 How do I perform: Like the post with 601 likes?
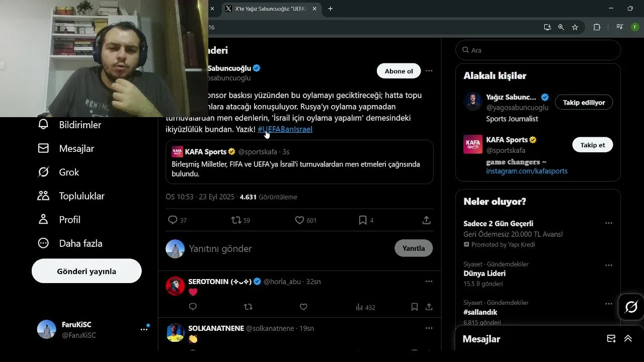coord(299,220)
